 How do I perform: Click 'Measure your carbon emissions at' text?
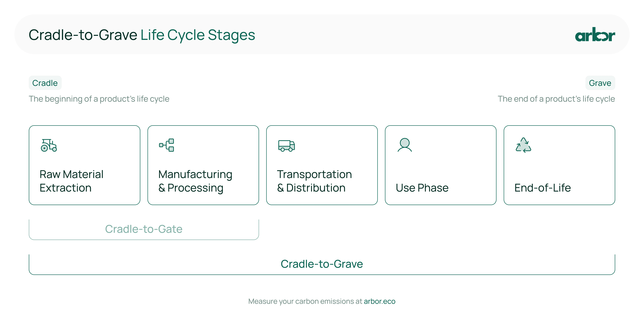pos(305,301)
